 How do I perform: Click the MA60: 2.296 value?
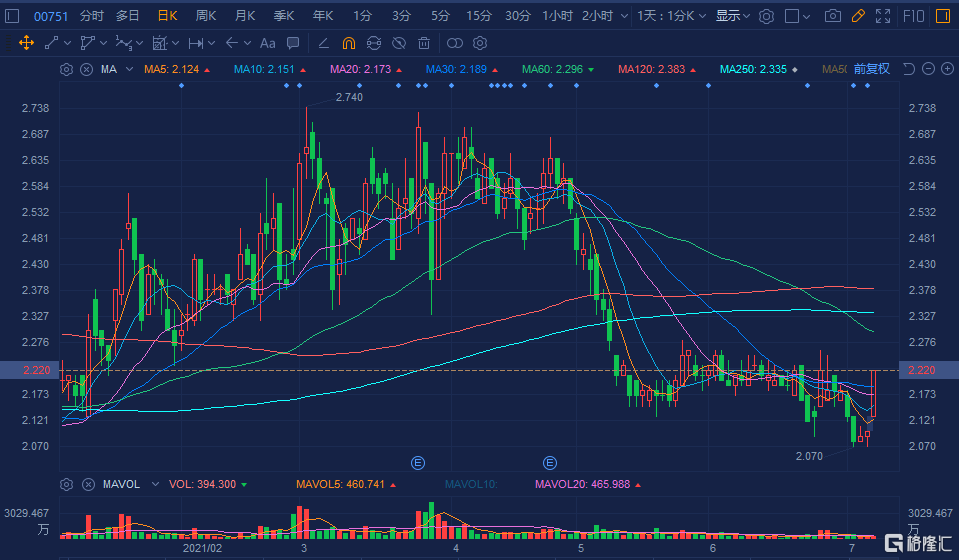coord(552,69)
